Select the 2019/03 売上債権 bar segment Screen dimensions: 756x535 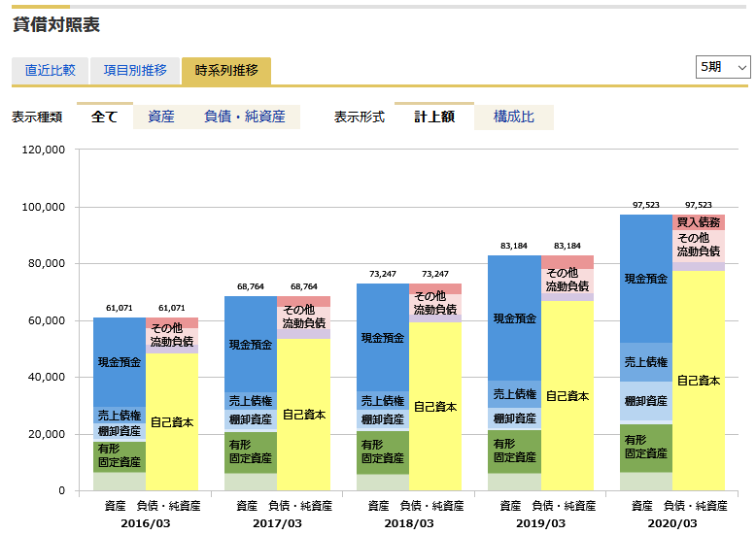514,394
